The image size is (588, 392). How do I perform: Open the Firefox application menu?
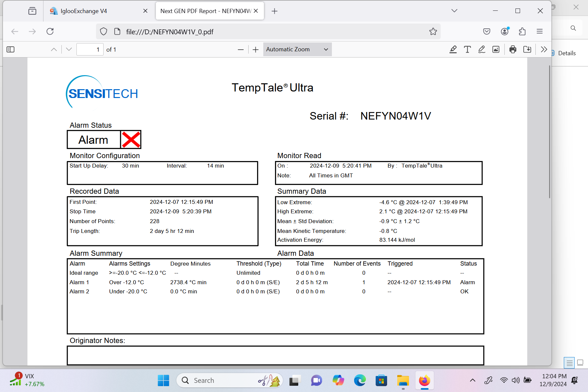click(540, 32)
